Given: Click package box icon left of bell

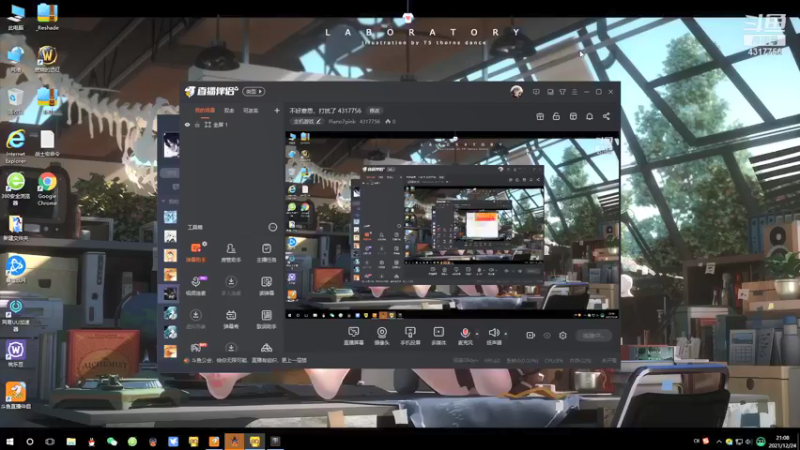Looking at the screenshot, I should (x=573, y=116).
